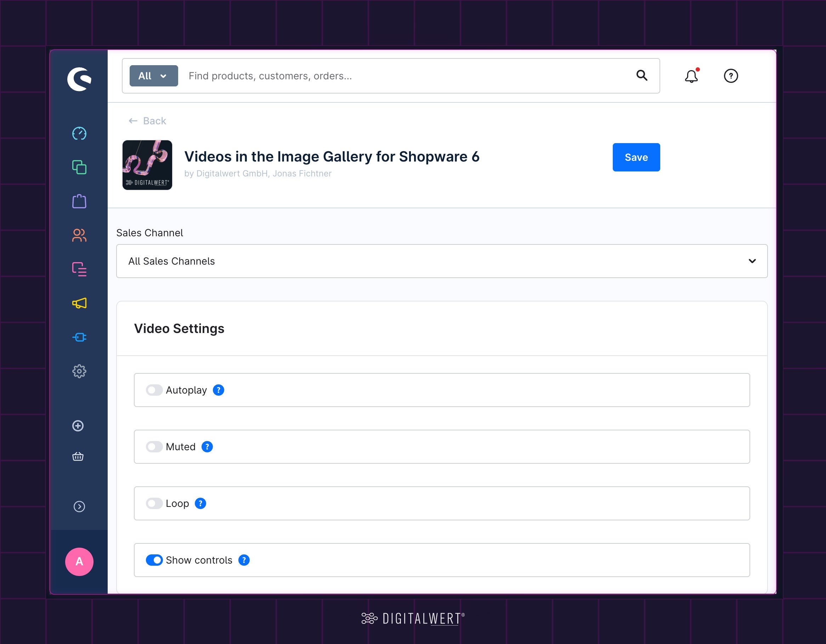
Task: Open the Catalogues sidebar icon
Action: (79, 167)
